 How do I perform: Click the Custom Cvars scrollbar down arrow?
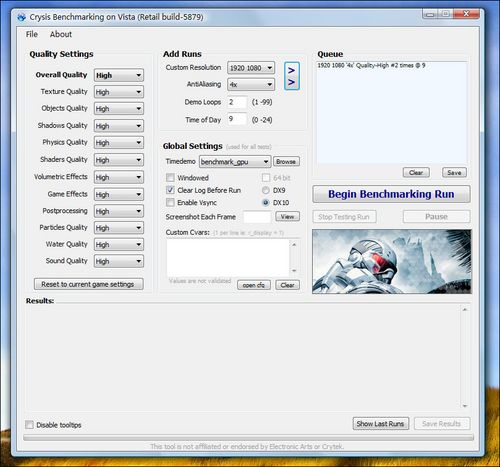(x=294, y=270)
